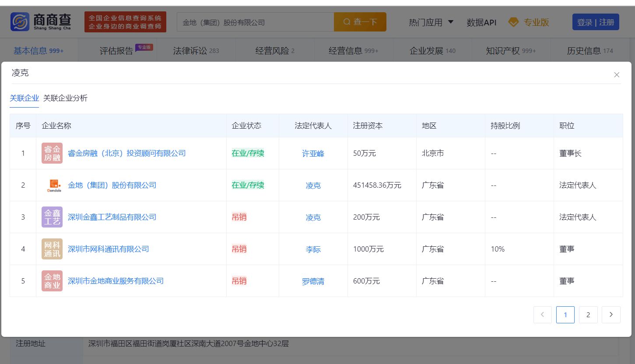Click the Gemdale company logo
The width and height of the screenshot is (635, 364).
pyautogui.click(x=54, y=185)
